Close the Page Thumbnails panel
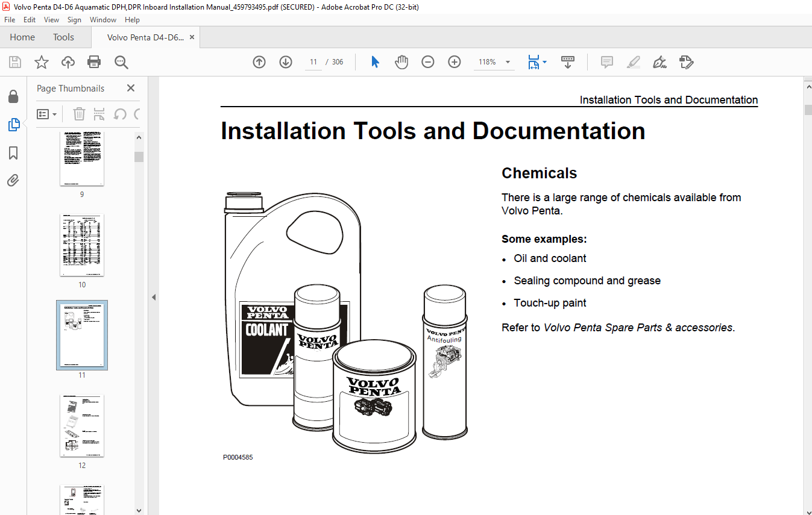Viewport: 812px width, 515px height. (131, 88)
